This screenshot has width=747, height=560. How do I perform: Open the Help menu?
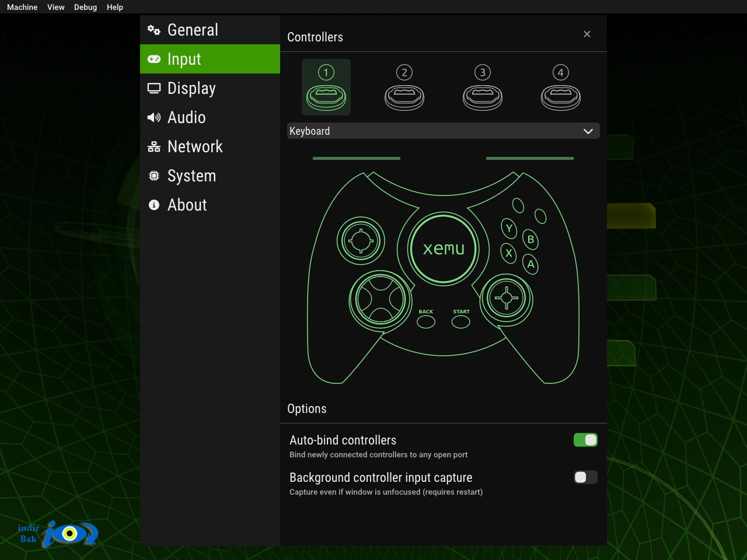(115, 7)
